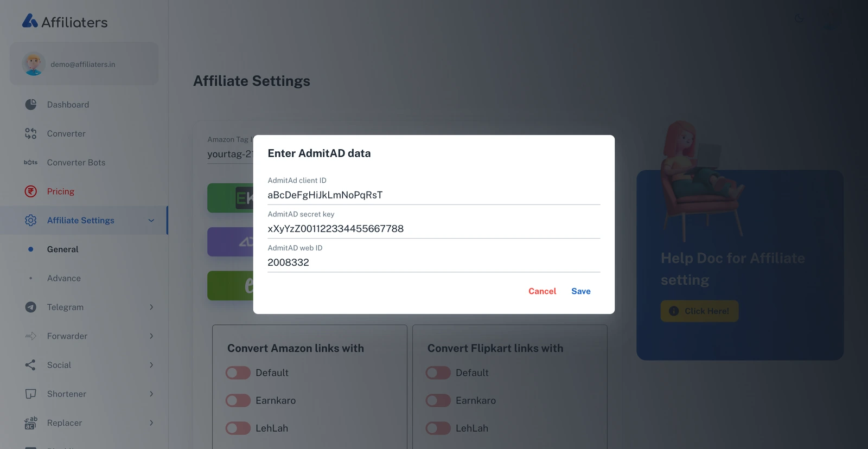
Task: Click the Converter swap icon
Action: pyautogui.click(x=31, y=133)
